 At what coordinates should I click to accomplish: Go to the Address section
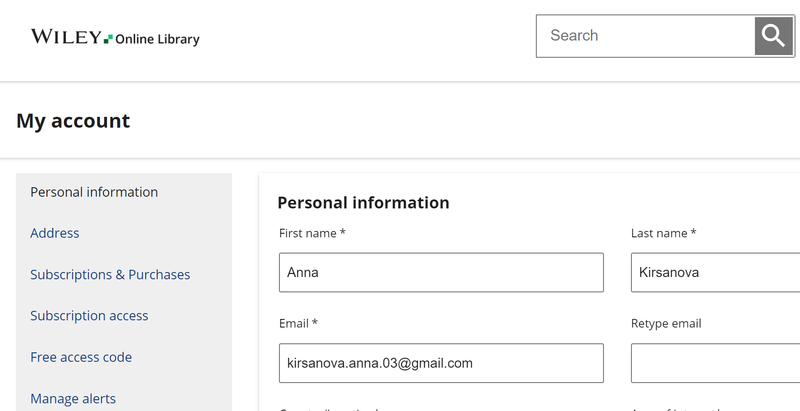point(55,233)
